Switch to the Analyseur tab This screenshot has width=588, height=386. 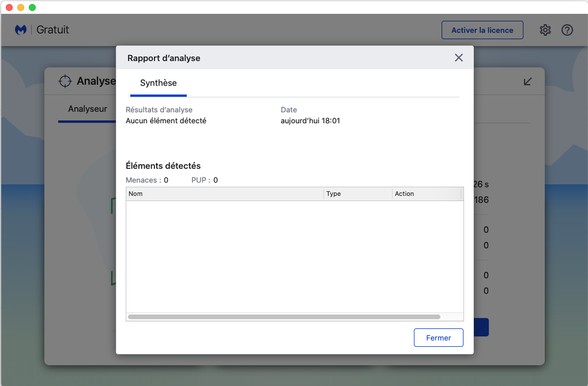pyautogui.click(x=88, y=109)
